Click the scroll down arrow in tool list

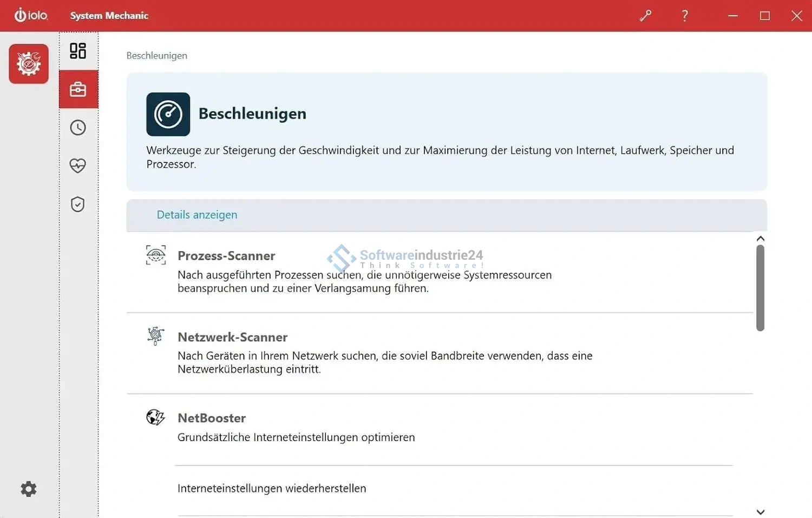[x=760, y=512]
